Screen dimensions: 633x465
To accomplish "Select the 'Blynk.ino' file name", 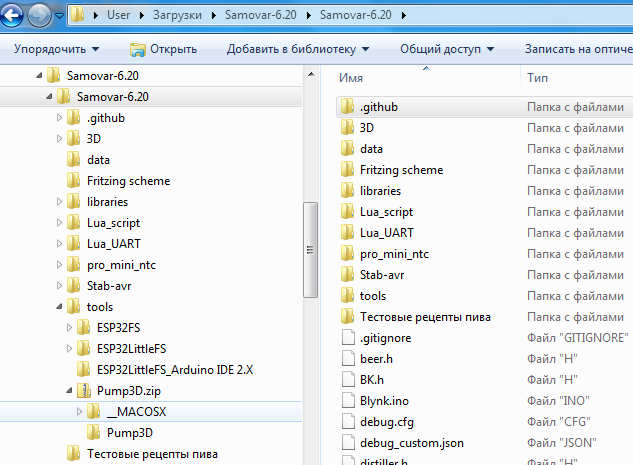I will pos(384,401).
